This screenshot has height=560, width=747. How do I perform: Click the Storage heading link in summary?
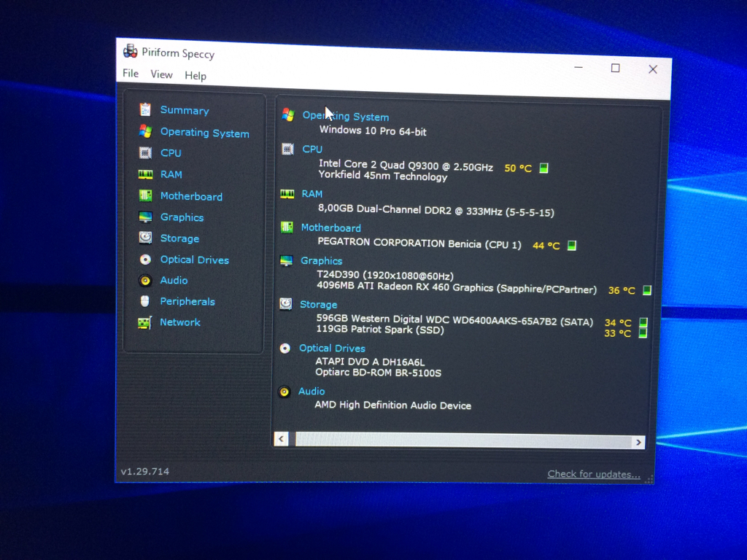(x=318, y=305)
